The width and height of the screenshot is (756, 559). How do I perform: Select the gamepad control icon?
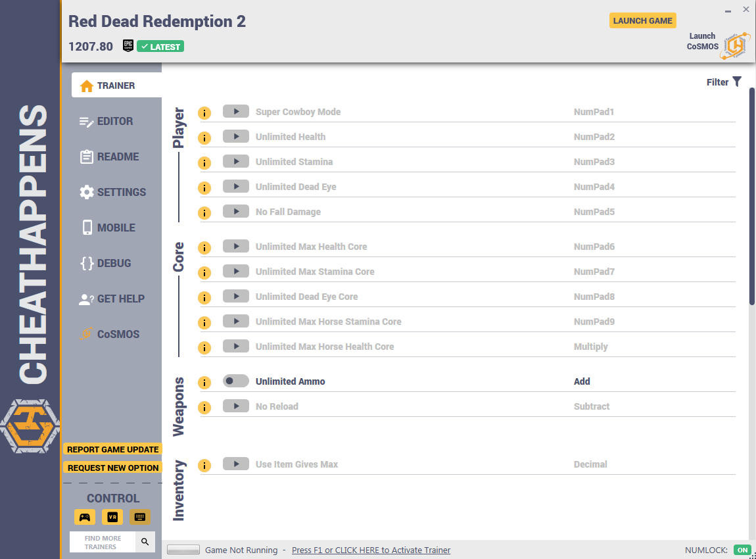(x=85, y=517)
